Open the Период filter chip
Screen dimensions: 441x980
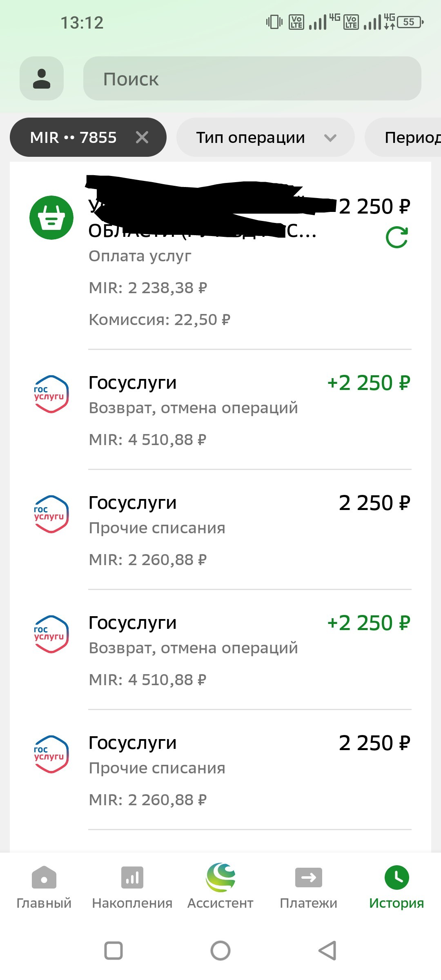click(408, 138)
